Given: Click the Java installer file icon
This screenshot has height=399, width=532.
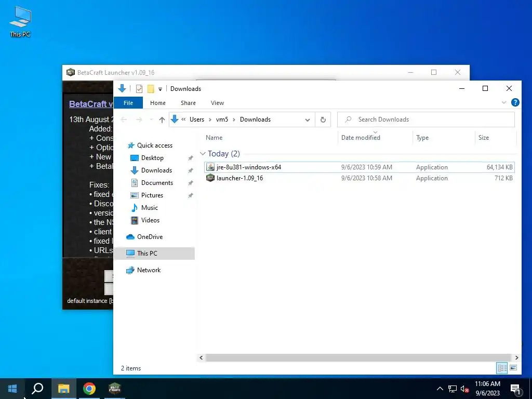Looking at the screenshot, I should (x=210, y=167).
